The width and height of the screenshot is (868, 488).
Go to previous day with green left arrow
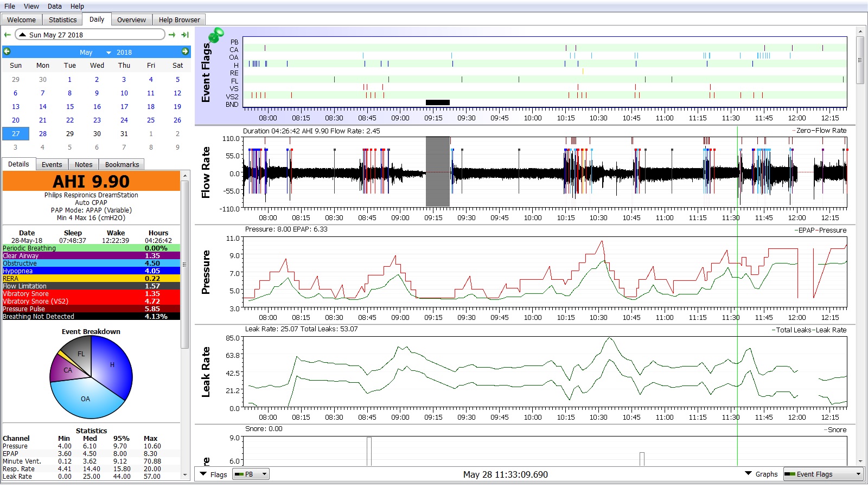8,35
